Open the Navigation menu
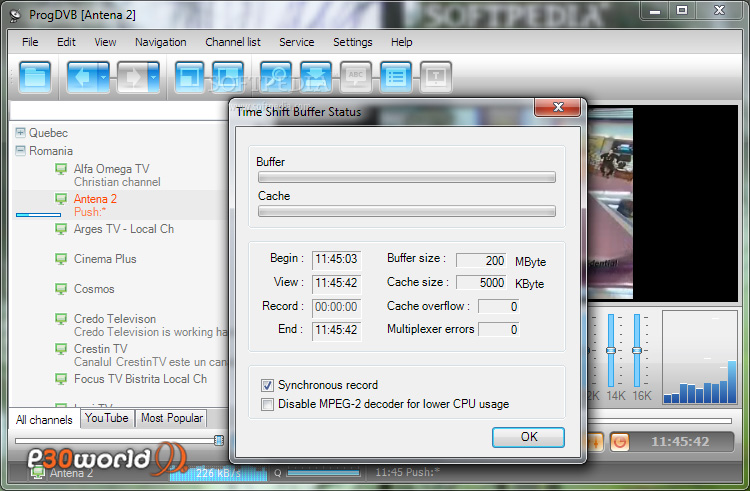The height and width of the screenshot is (491, 750). pyautogui.click(x=161, y=42)
